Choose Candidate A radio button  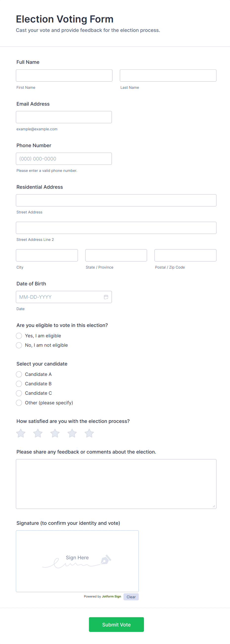tap(19, 374)
